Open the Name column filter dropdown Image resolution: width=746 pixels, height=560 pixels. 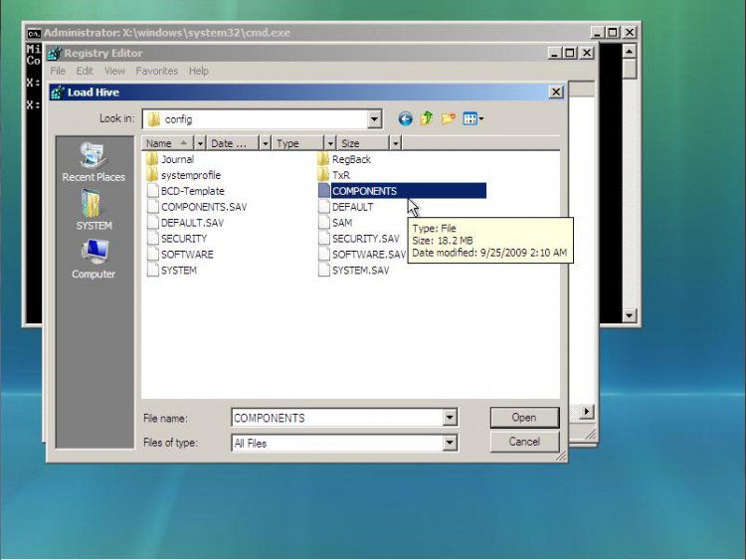point(200,143)
